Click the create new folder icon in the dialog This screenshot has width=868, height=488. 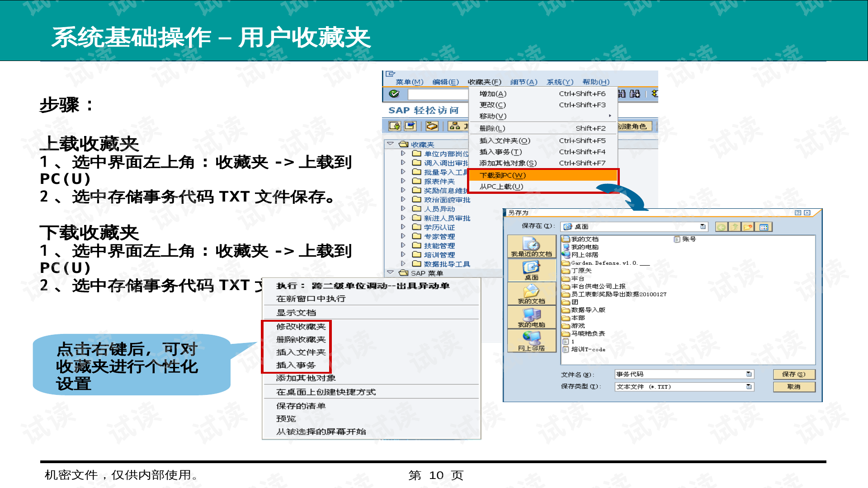point(747,227)
